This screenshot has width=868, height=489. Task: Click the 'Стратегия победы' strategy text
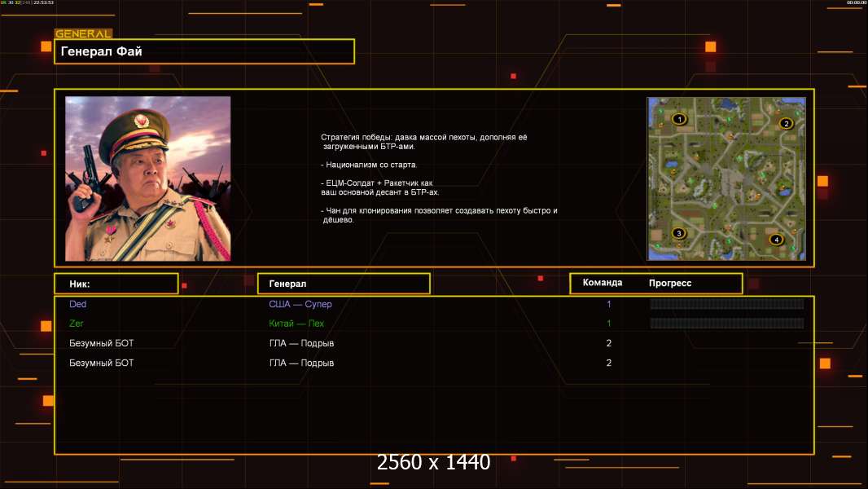pos(424,142)
